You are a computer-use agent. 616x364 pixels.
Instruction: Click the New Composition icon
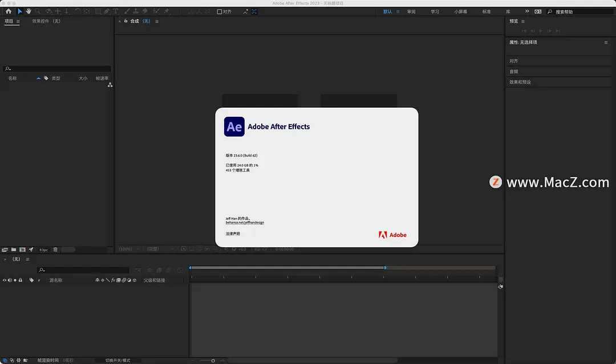pyautogui.click(x=22, y=250)
